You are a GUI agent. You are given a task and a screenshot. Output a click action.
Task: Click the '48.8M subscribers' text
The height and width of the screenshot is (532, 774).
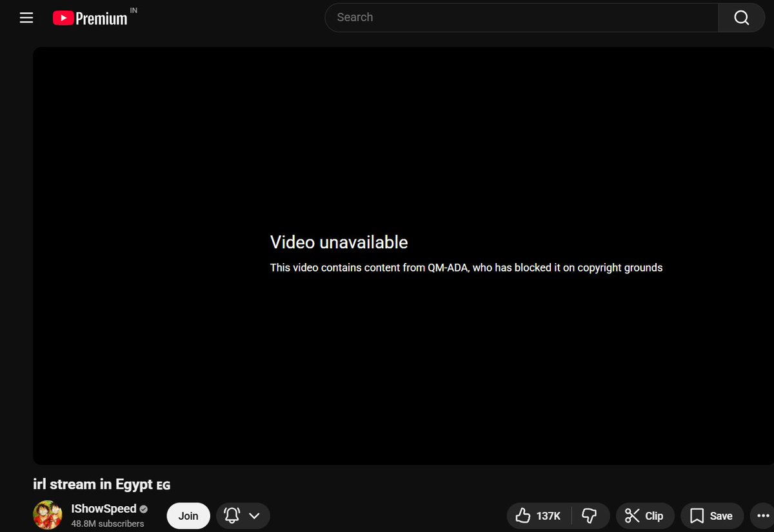tap(107, 524)
